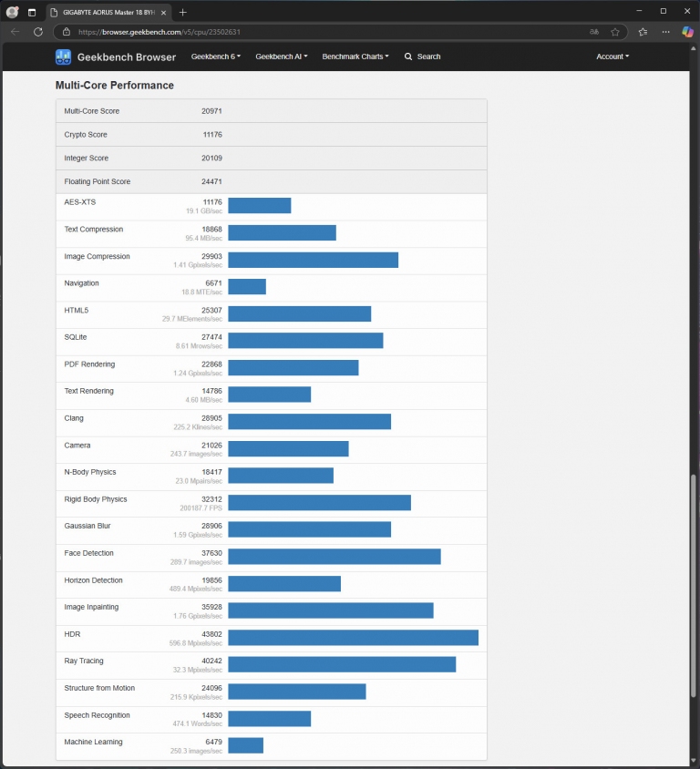700x769 pixels.
Task: Close the GIGABYTE AORUS Master tab
Action: [x=163, y=12]
